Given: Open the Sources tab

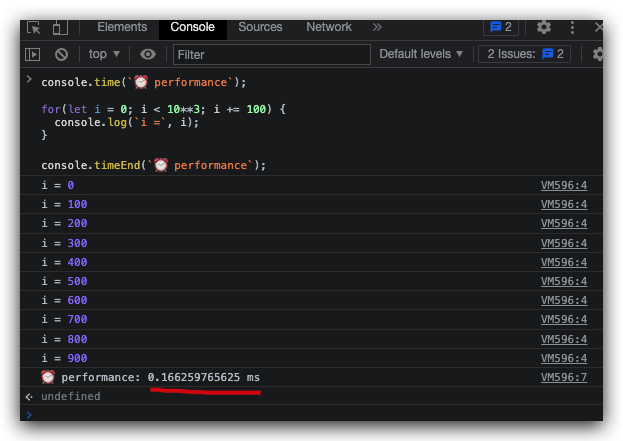Looking at the screenshot, I should (260, 27).
